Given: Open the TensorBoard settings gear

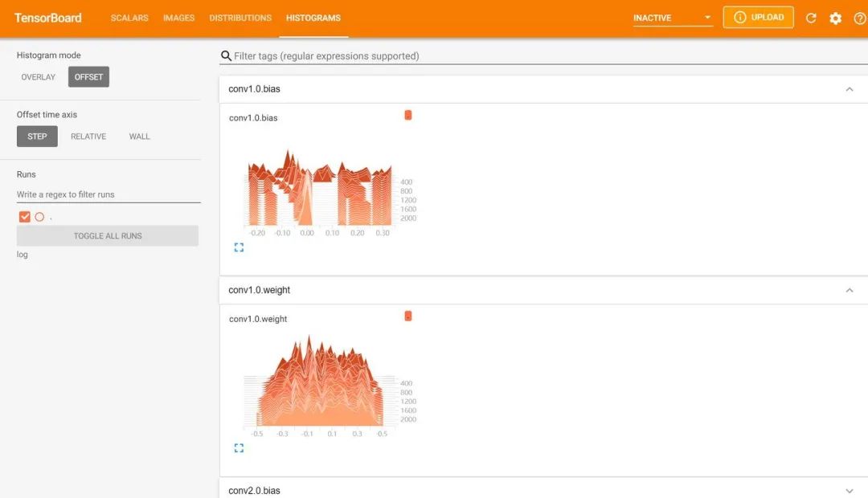Looking at the screenshot, I should tap(833, 18).
